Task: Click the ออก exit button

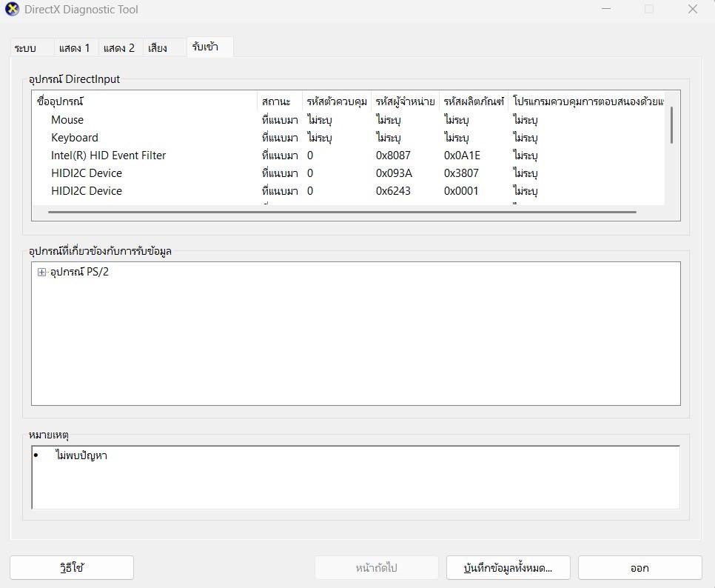Action: point(640,568)
